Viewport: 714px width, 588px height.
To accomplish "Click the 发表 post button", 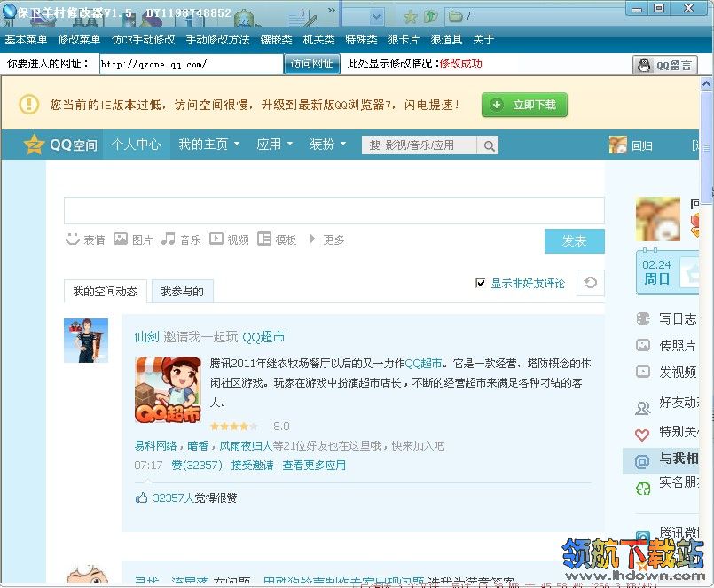I will click(x=574, y=241).
